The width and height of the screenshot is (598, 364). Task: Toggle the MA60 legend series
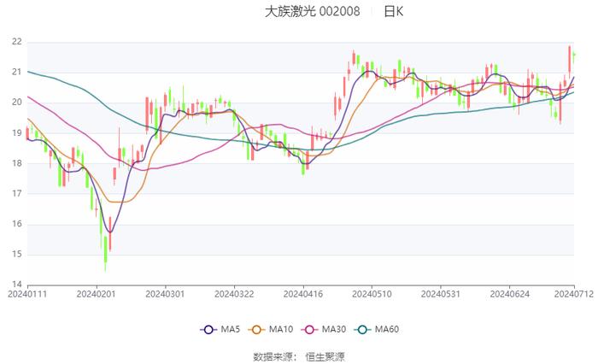click(377, 329)
